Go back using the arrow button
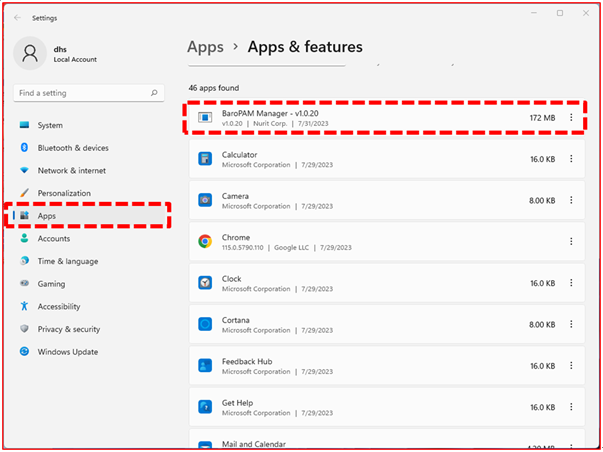This screenshot has width=603, height=452. 17,18
